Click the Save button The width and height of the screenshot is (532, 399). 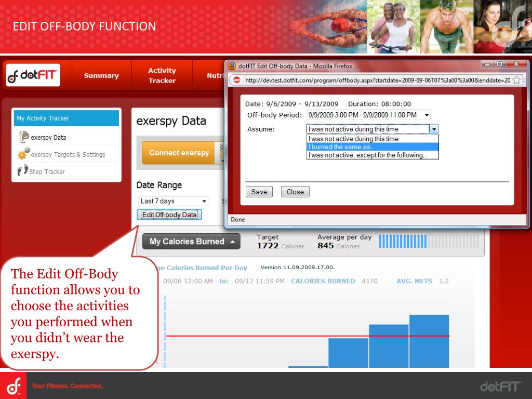point(259,192)
